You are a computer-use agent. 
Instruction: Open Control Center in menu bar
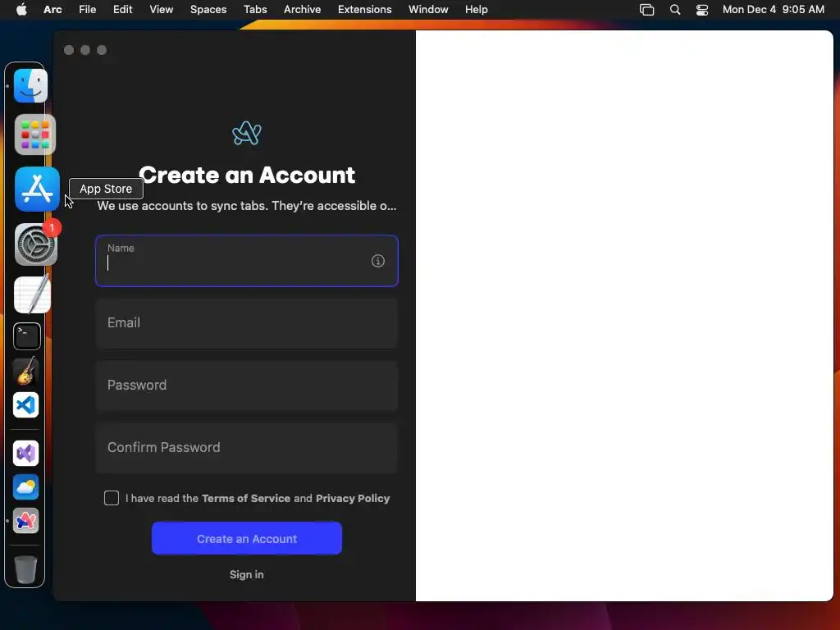click(x=702, y=10)
